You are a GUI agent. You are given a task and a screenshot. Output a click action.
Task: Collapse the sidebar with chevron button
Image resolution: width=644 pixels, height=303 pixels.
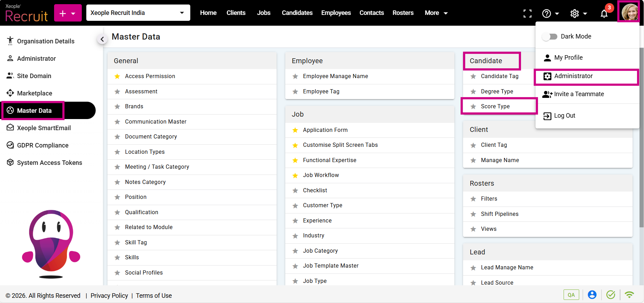pos(102,39)
